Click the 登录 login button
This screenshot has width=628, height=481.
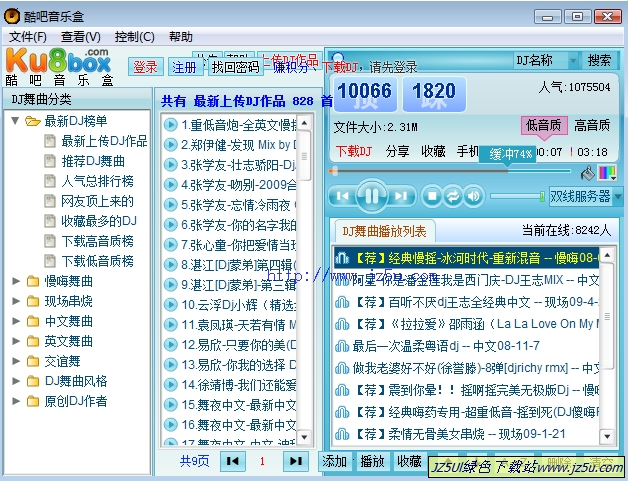tap(145, 67)
